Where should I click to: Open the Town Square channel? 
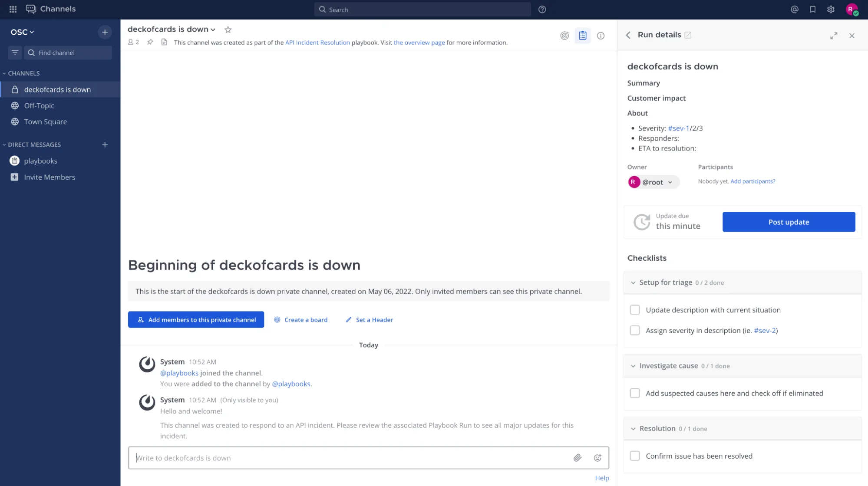60,121
